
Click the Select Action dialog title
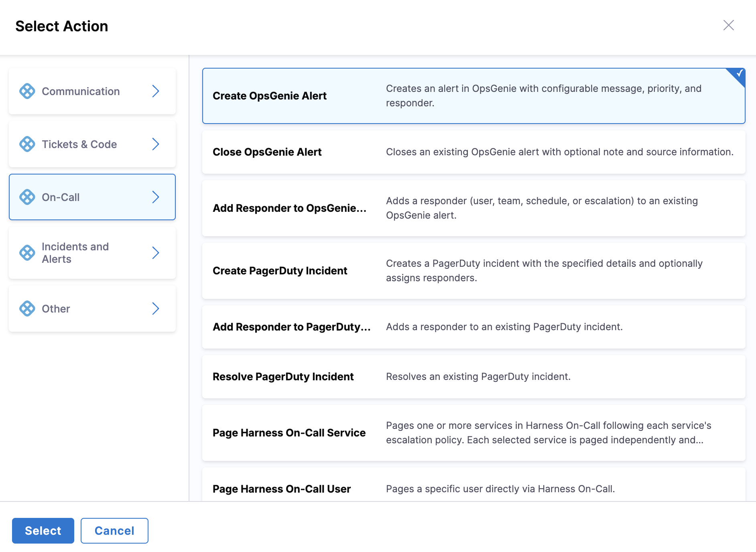(x=62, y=26)
